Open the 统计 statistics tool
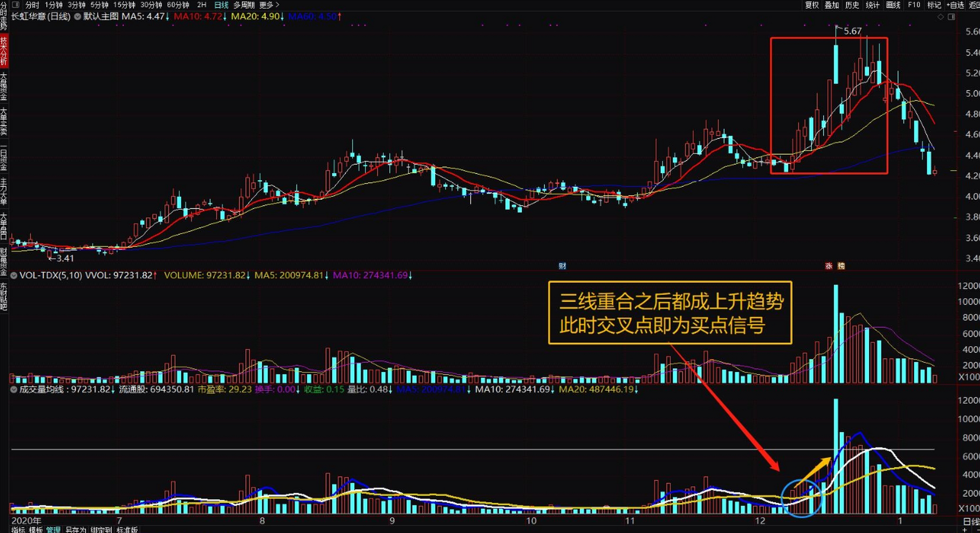Image resolution: width=980 pixels, height=533 pixels. [x=872, y=5]
